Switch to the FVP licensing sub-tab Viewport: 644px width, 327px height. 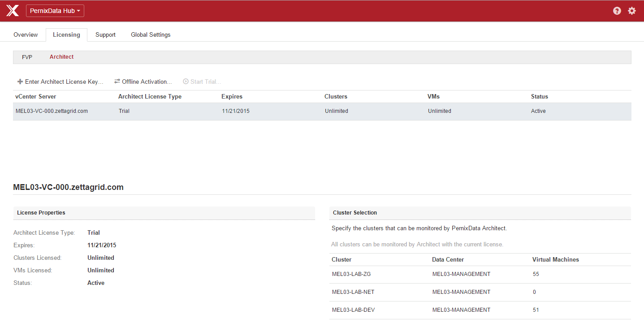27,57
